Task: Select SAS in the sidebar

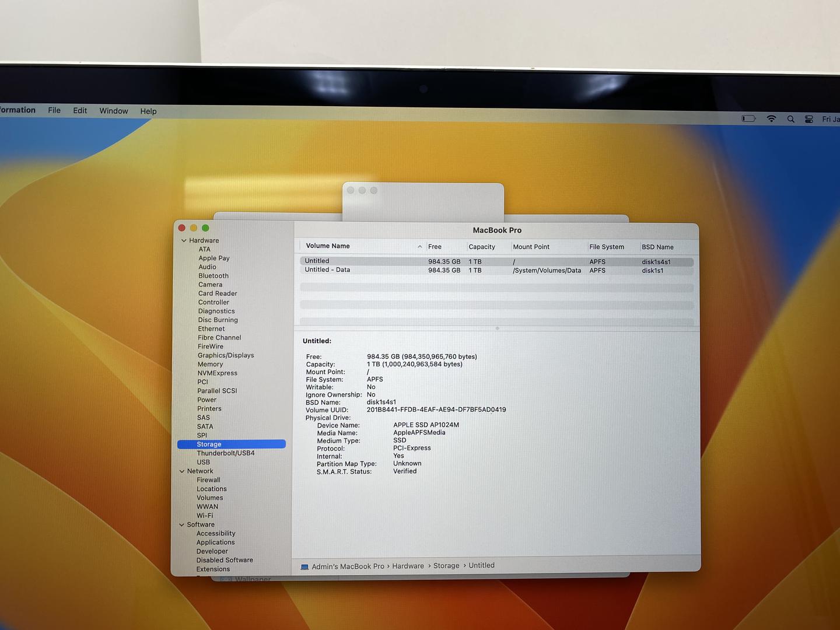Action: click(204, 418)
